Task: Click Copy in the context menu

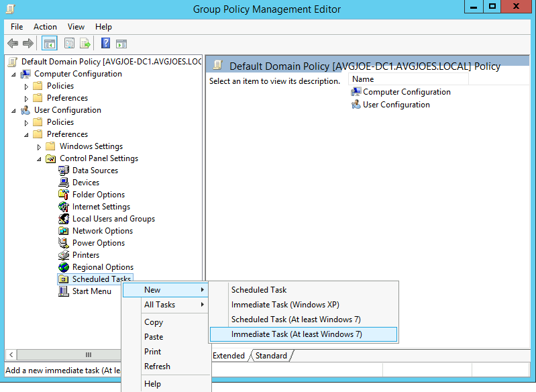Action: pos(166,322)
